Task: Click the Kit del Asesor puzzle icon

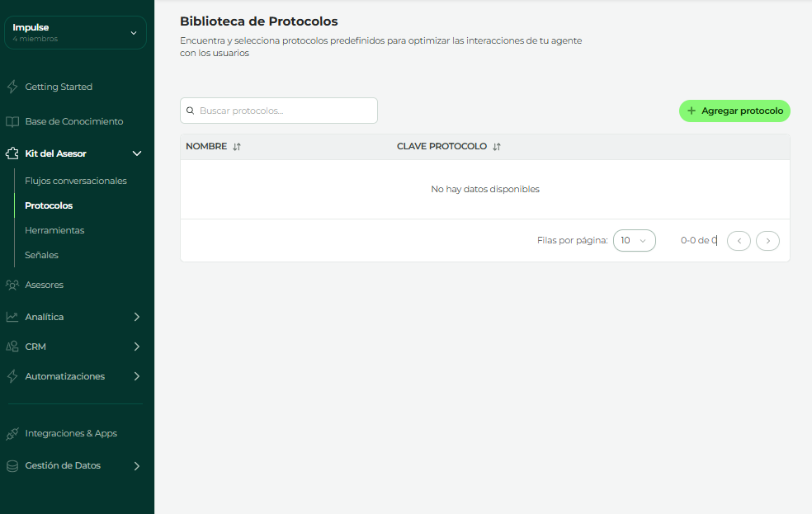Action: click(12, 153)
